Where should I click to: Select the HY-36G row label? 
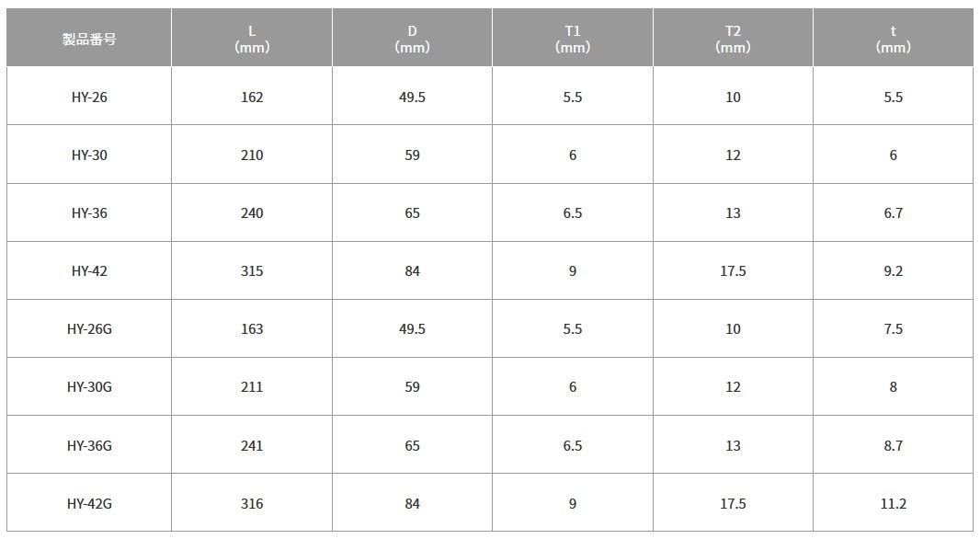pyautogui.click(x=89, y=445)
